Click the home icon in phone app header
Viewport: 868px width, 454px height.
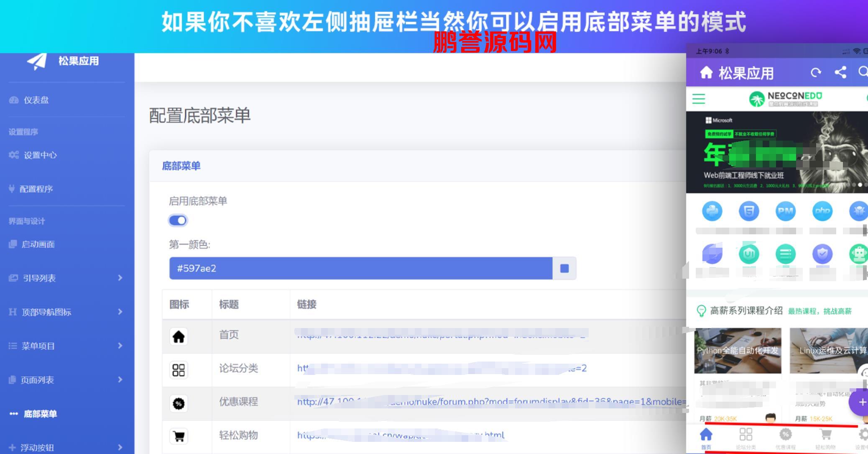click(706, 73)
